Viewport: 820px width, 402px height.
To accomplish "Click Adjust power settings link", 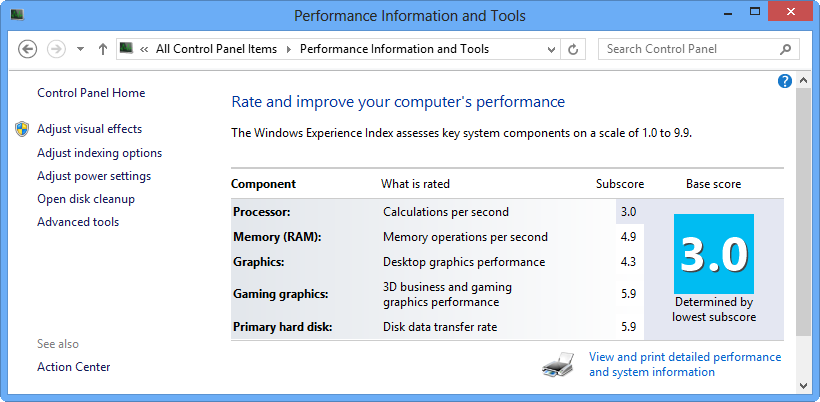I will (x=94, y=176).
